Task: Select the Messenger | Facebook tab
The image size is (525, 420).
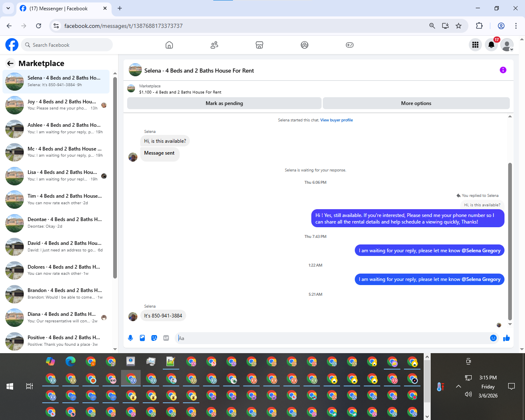Action: pos(64,9)
